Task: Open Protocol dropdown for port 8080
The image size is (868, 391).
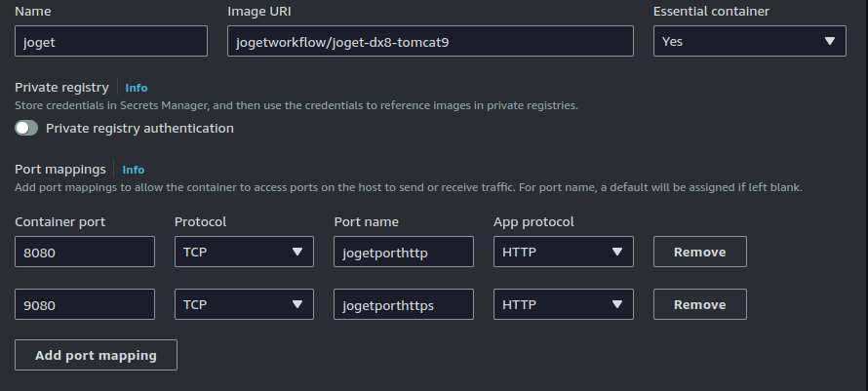Action: (244, 252)
